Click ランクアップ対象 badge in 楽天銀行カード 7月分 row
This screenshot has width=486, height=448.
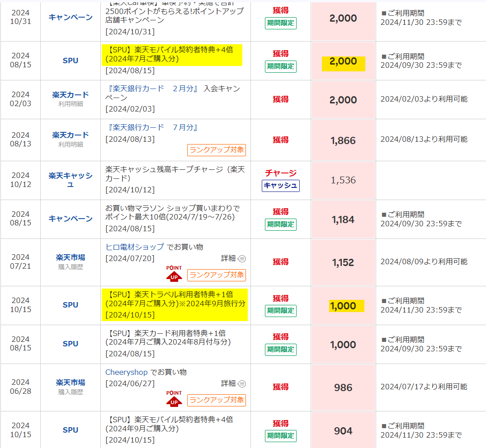tap(217, 150)
